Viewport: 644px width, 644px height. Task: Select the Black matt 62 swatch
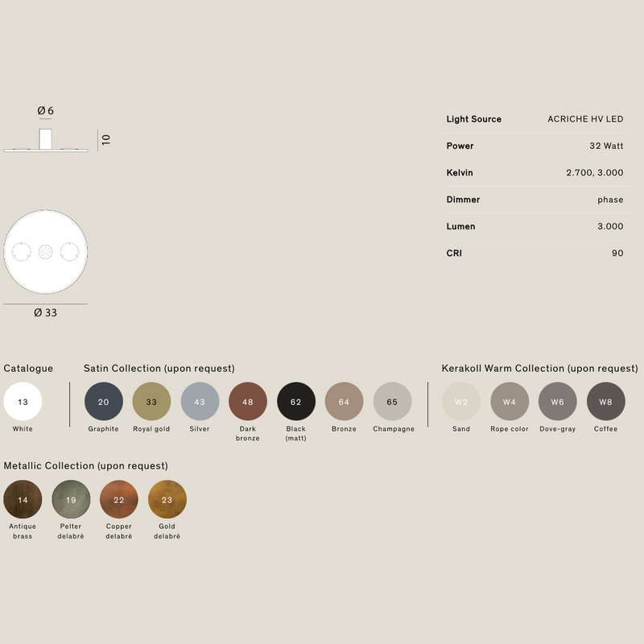(296, 402)
